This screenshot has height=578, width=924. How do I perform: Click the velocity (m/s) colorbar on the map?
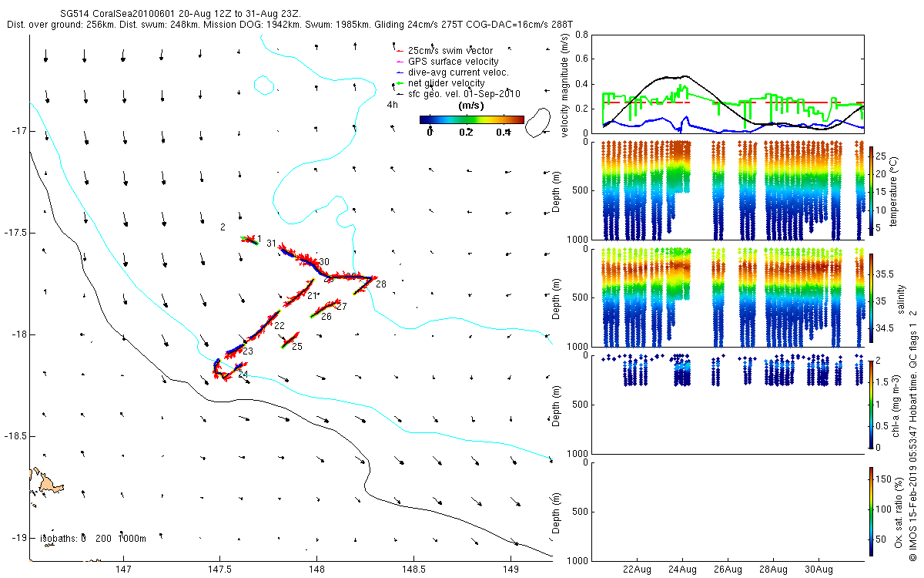pos(472,119)
